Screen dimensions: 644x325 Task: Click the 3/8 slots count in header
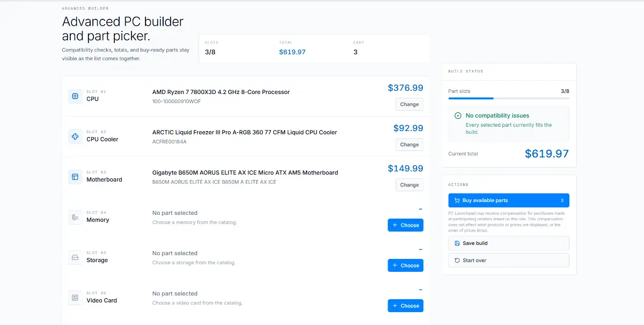210,52
